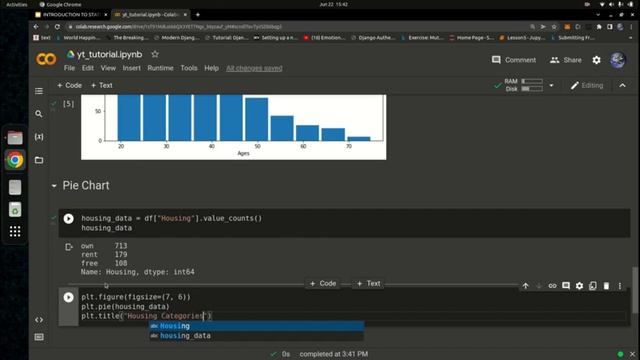Screen dimensions: 640x360
Task: Open the table of contents sidebar icon
Action: pos(39,91)
